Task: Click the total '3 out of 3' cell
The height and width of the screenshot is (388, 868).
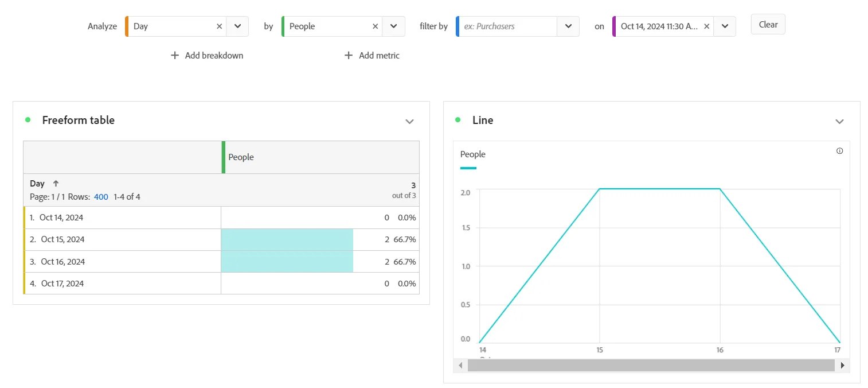Action: (404, 190)
